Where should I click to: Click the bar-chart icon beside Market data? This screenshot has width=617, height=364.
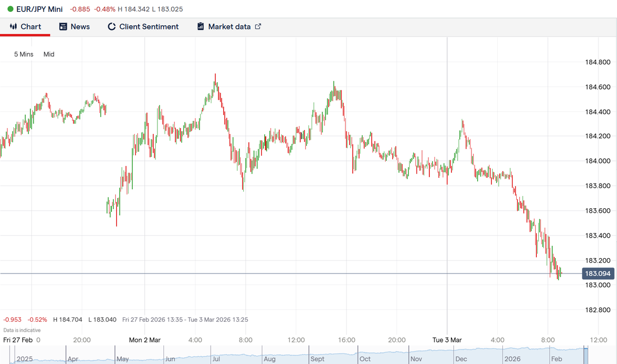200,26
